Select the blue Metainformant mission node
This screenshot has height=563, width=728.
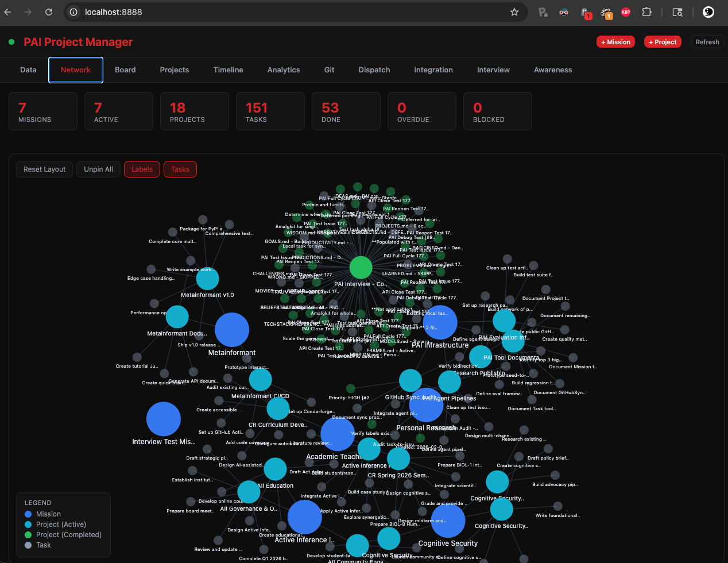click(x=232, y=330)
